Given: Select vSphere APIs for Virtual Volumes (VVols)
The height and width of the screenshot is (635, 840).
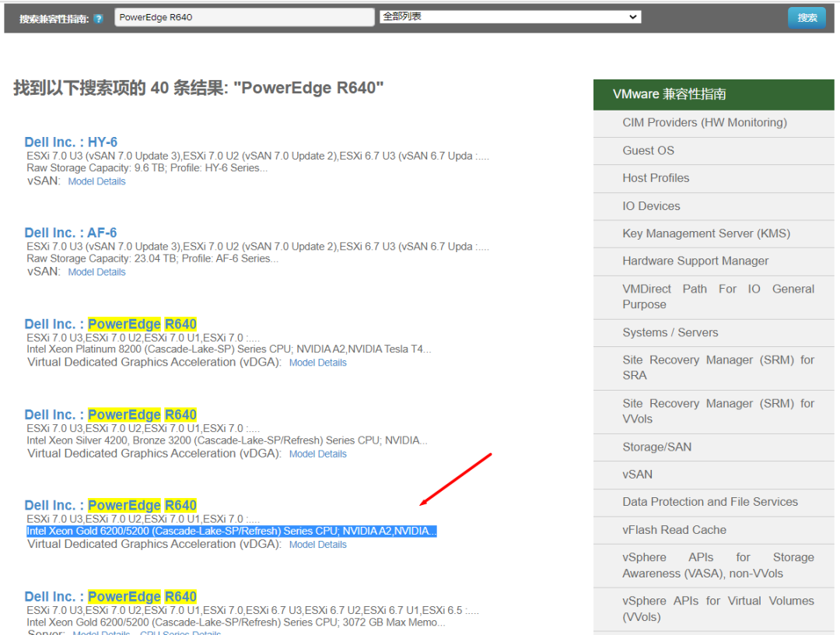Looking at the screenshot, I should [713, 609].
